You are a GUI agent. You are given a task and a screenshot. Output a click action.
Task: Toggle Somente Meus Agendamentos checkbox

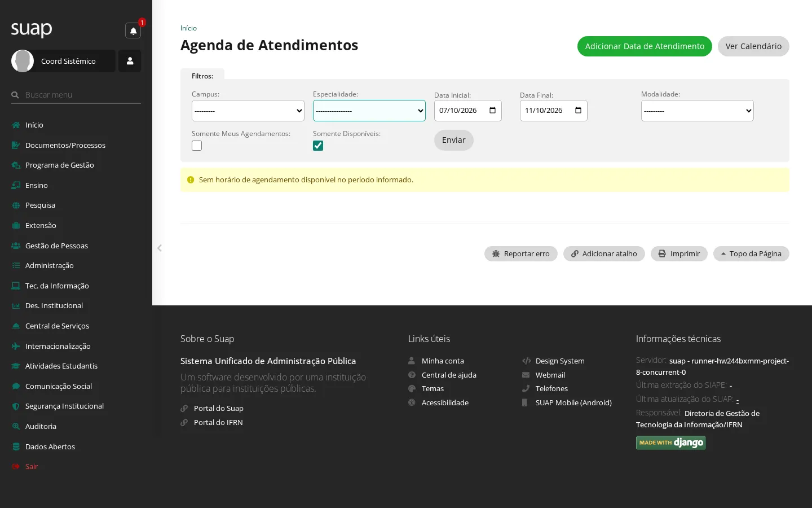[197, 146]
